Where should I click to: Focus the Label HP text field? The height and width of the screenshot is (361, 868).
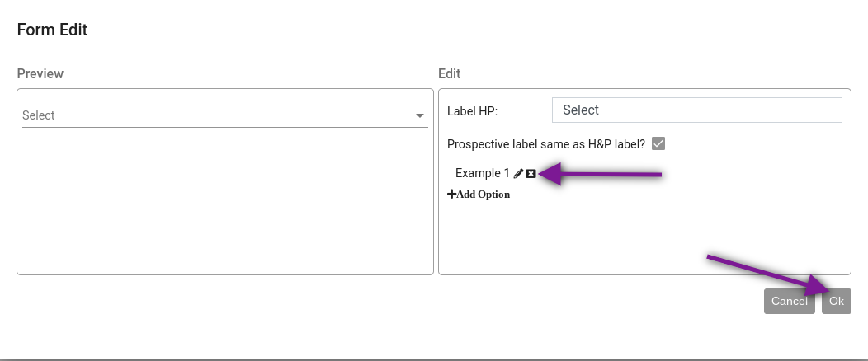point(696,110)
